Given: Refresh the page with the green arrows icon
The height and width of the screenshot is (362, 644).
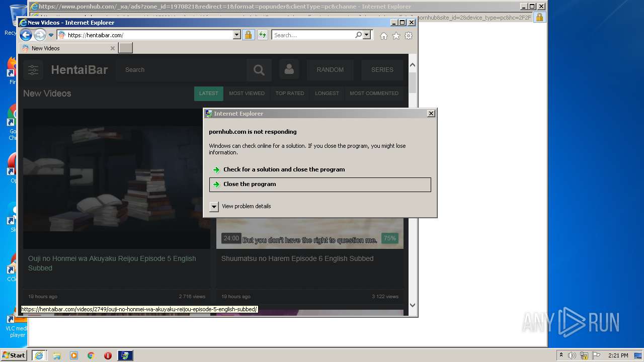Looking at the screenshot, I should pyautogui.click(x=263, y=35).
